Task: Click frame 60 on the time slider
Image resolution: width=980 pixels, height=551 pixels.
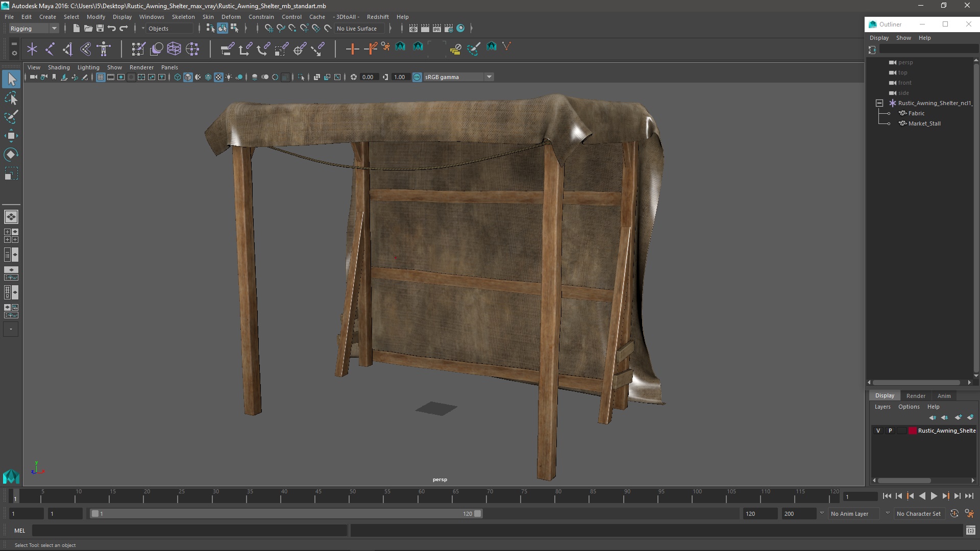Action: 421,496
